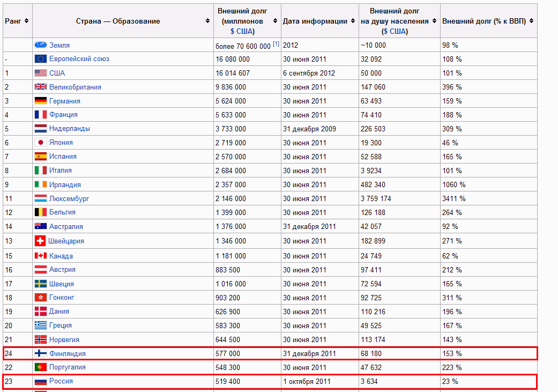Click the Earth globe icon
Screen dimensions: 558x392
pos(41,45)
